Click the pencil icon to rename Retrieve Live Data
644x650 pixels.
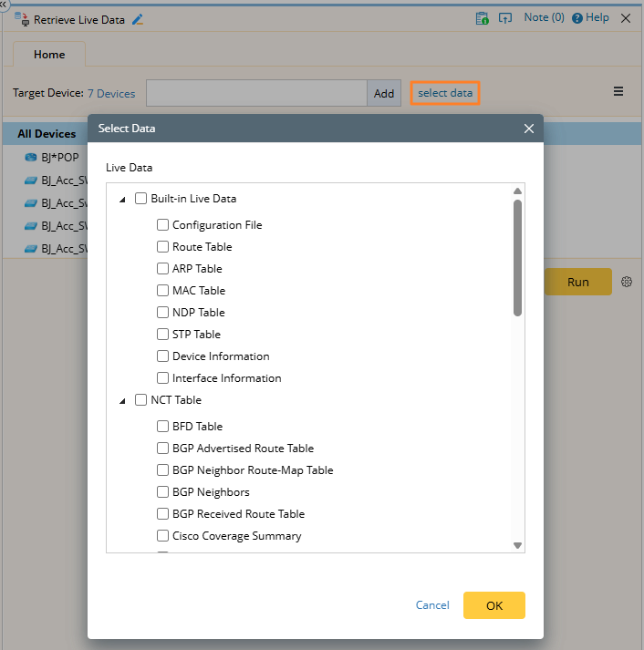138,19
